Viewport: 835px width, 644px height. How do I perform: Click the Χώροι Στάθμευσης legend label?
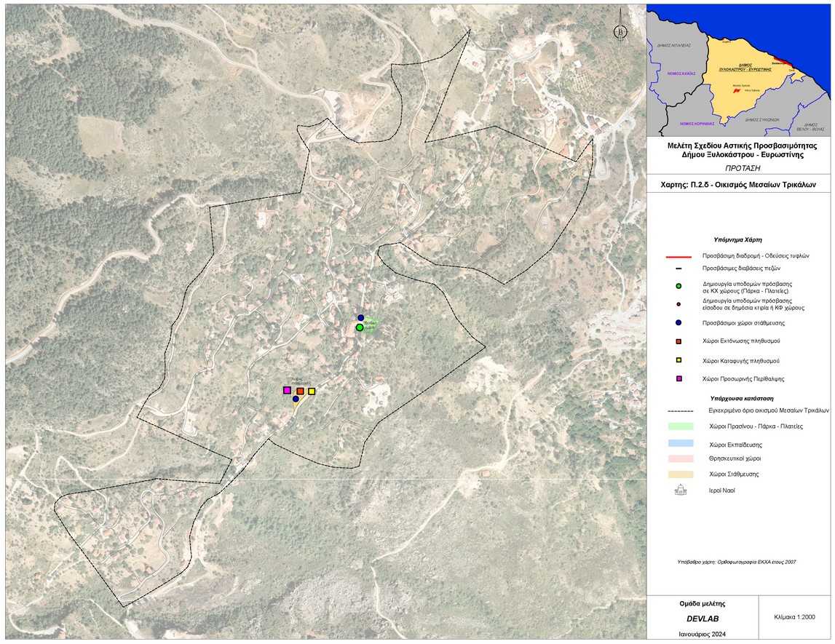734,474
